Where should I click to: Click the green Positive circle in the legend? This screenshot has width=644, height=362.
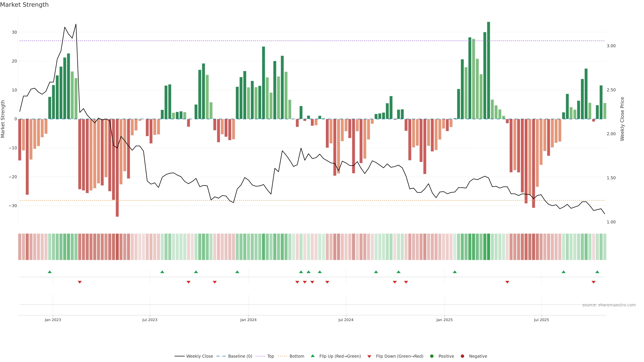[432, 356]
